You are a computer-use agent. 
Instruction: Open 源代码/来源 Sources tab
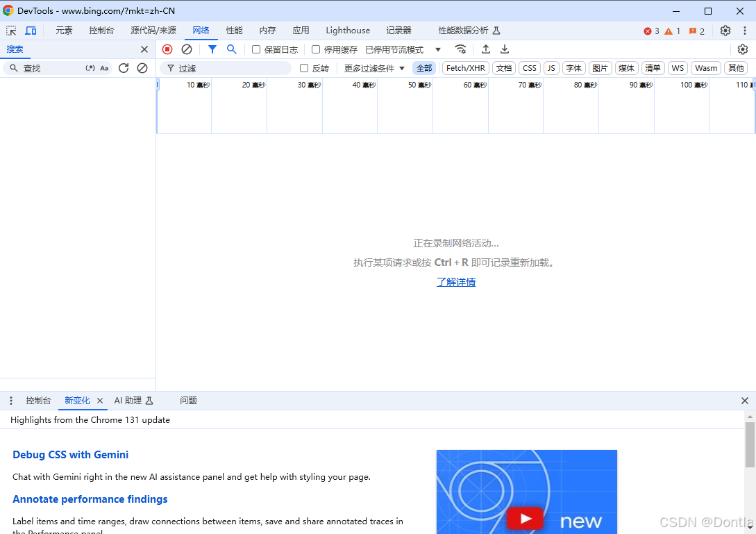click(153, 31)
